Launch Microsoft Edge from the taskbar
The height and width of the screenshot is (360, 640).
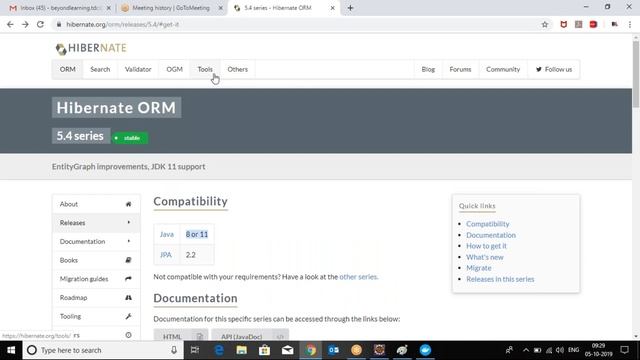219,350
